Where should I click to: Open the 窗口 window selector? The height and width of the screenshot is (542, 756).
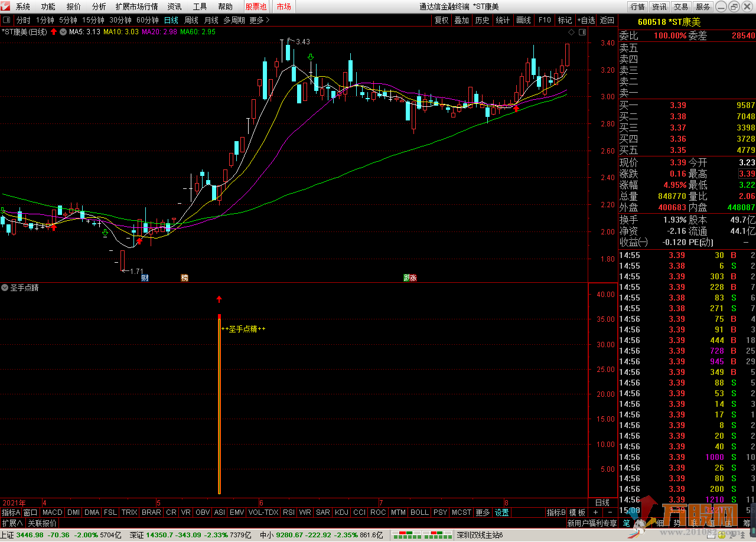tap(31, 512)
